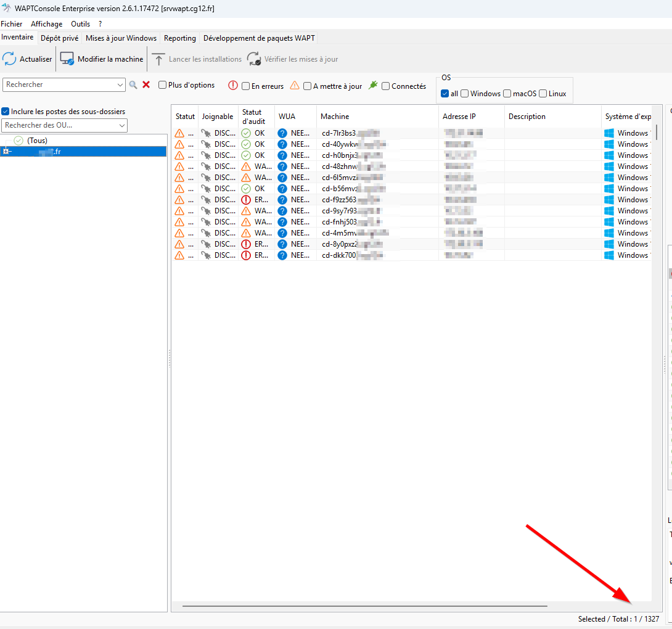Image resolution: width=672 pixels, height=629 pixels.
Task: Click the red exclamation icon beside En erreurs
Action: pyautogui.click(x=233, y=86)
